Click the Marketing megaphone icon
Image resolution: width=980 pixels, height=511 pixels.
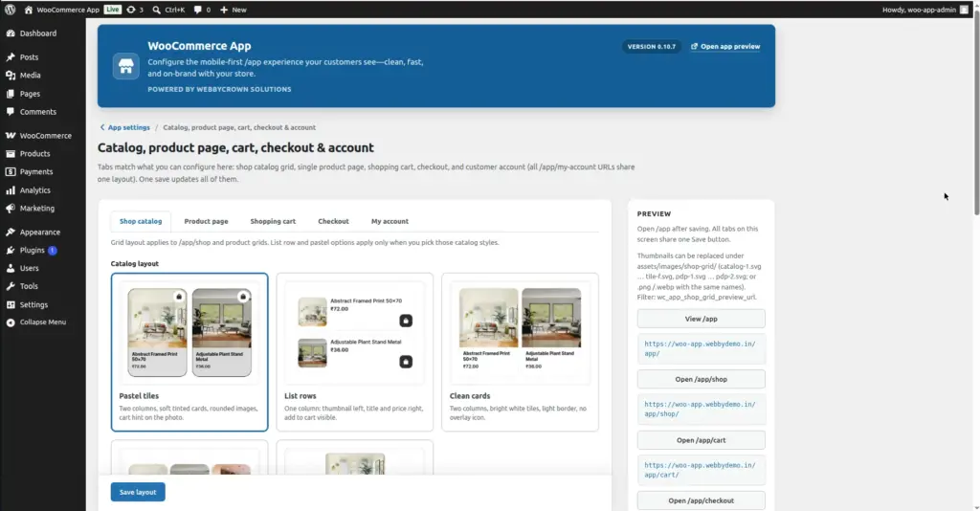[x=11, y=208]
